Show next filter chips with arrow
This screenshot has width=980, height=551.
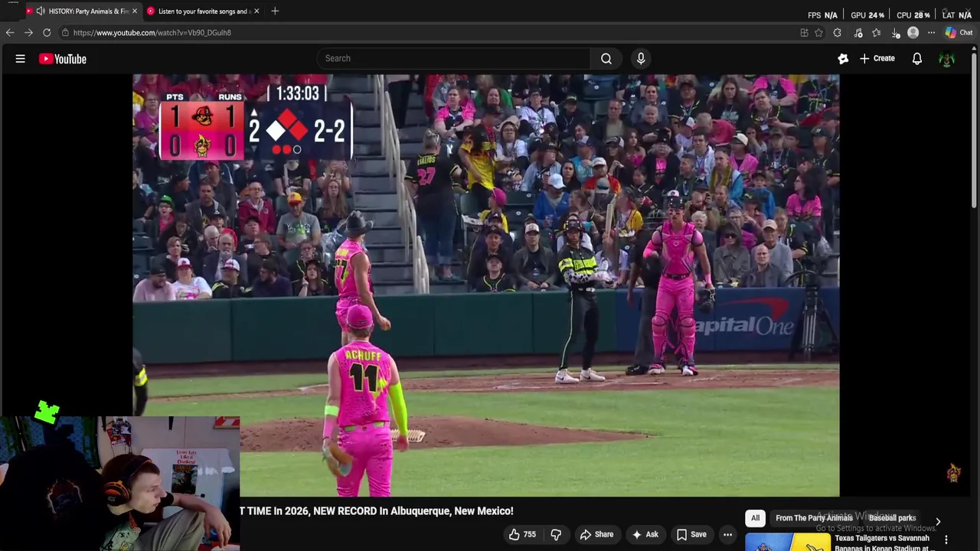[x=938, y=522]
